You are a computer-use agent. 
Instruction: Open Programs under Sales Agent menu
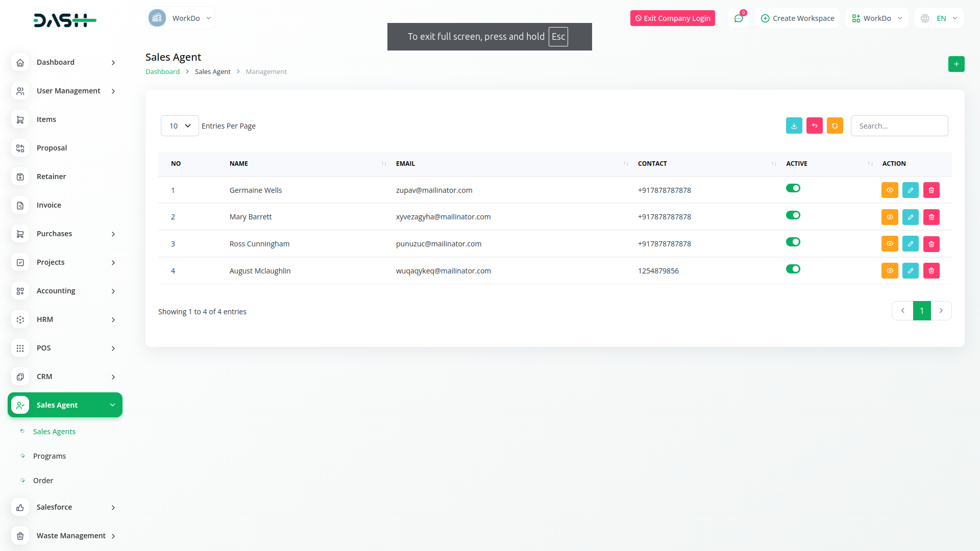point(50,456)
